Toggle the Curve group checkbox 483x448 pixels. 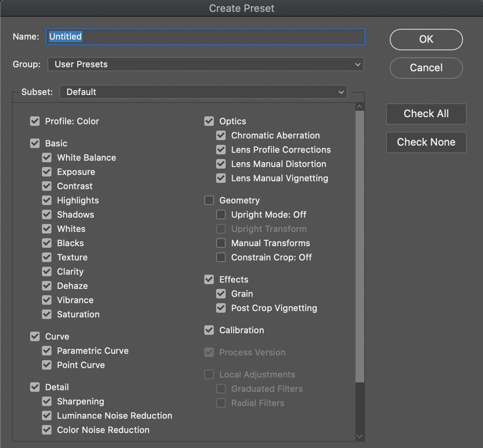[x=35, y=337]
